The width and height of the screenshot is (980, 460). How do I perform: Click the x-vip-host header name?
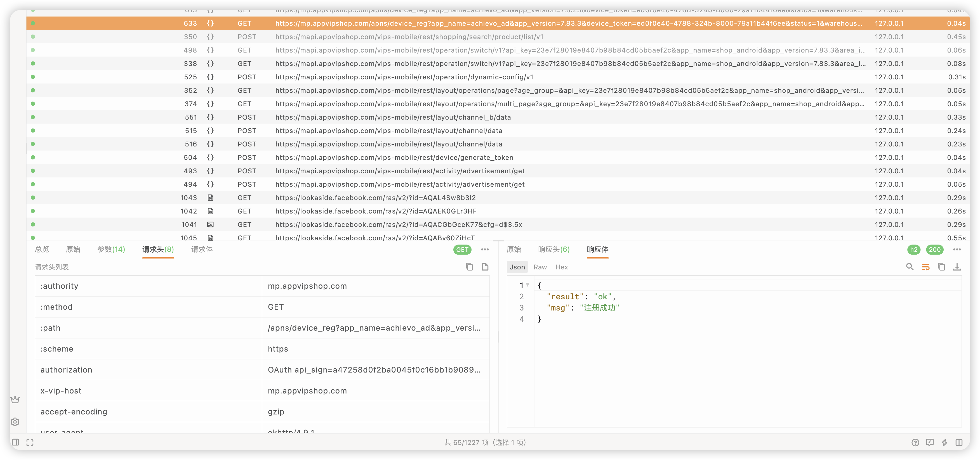(61, 390)
